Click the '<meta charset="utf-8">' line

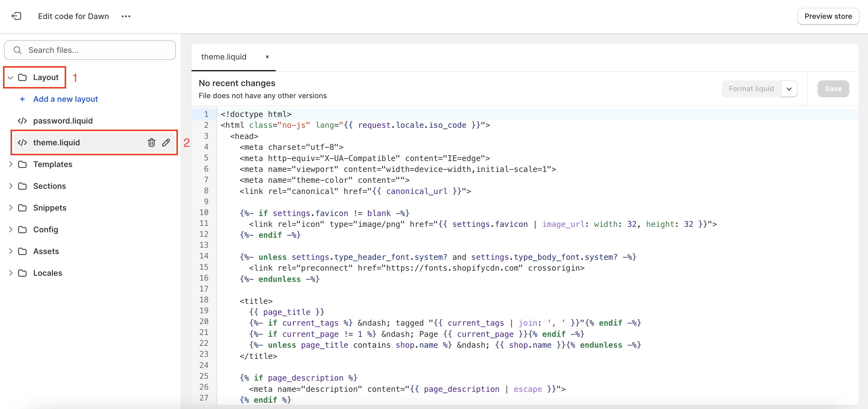pos(291,147)
